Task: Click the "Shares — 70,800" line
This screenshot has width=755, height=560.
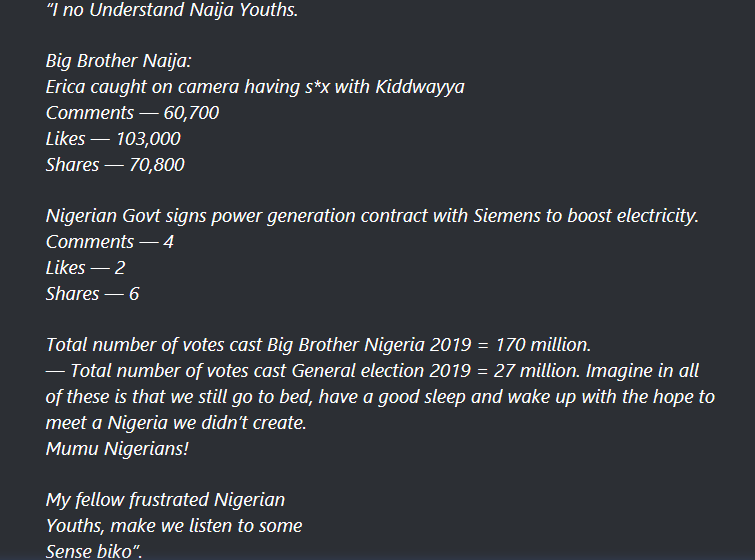Action: pos(115,165)
